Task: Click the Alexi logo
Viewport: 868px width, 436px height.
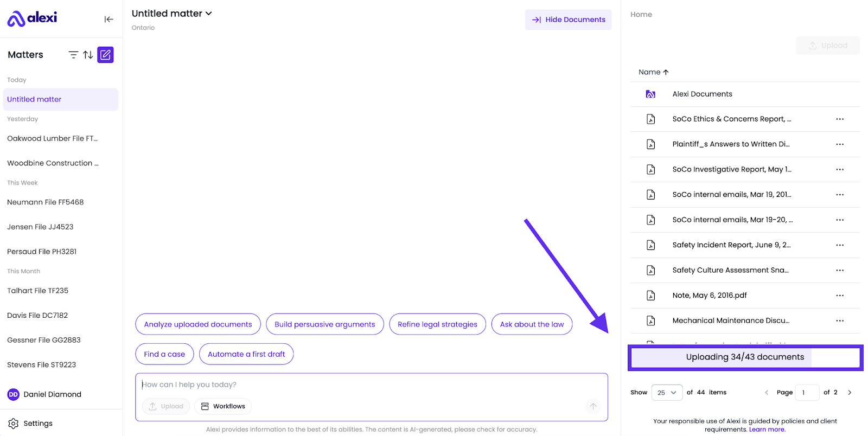Action: point(32,18)
